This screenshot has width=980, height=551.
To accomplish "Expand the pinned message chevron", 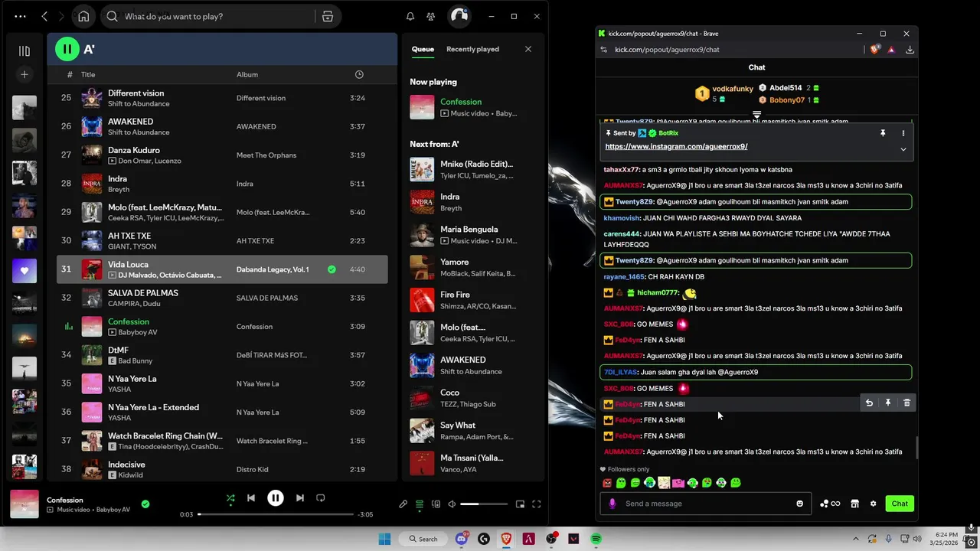I will point(903,149).
